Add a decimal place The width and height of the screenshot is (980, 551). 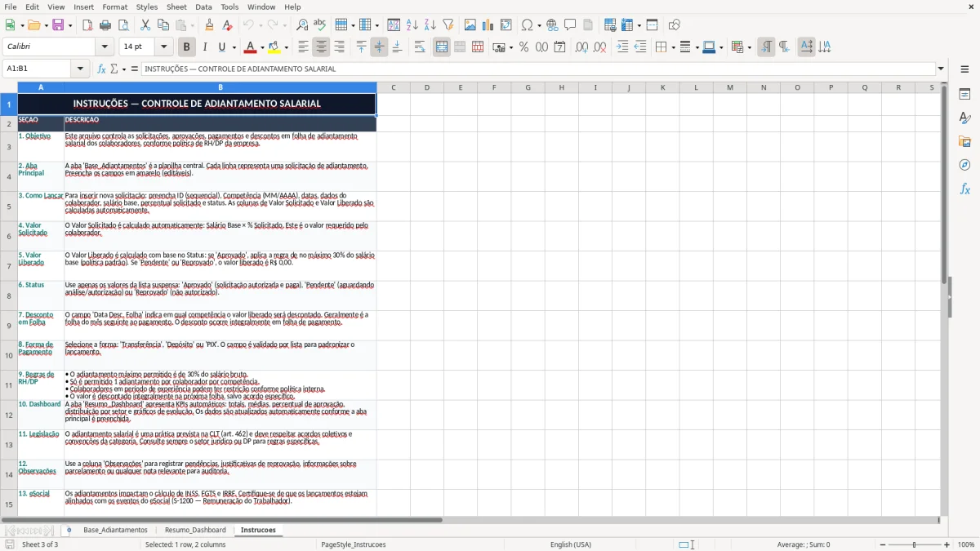581,47
